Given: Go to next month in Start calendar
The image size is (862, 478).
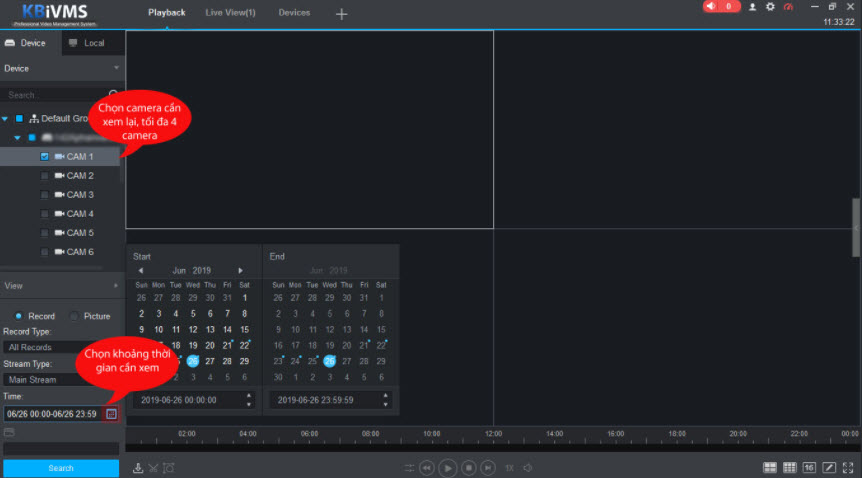Looking at the screenshot, I should click(x=241, y=271).
